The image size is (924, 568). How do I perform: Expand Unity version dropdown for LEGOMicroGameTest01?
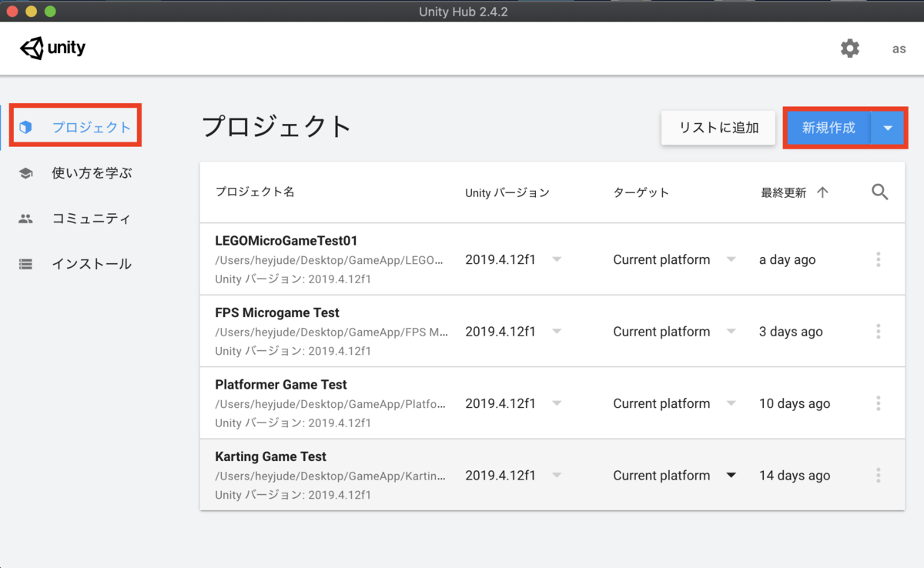point(557,259)
